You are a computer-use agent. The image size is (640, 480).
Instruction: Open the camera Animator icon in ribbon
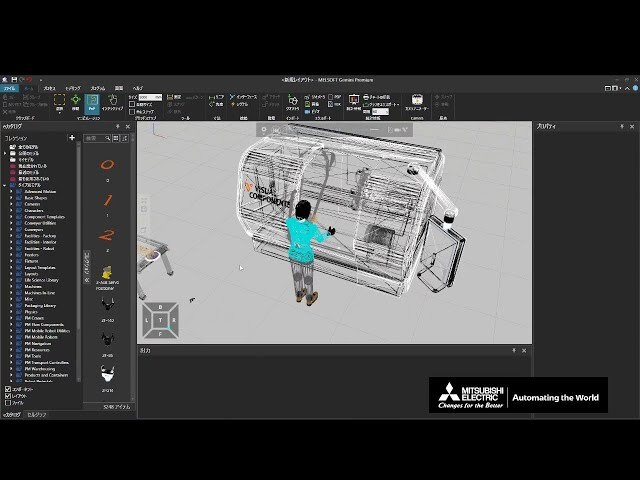[x=417, y=103]
